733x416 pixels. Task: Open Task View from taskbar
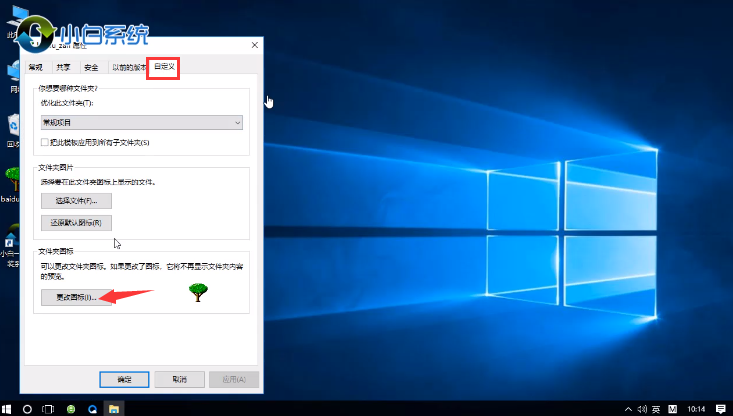[49, 408]
